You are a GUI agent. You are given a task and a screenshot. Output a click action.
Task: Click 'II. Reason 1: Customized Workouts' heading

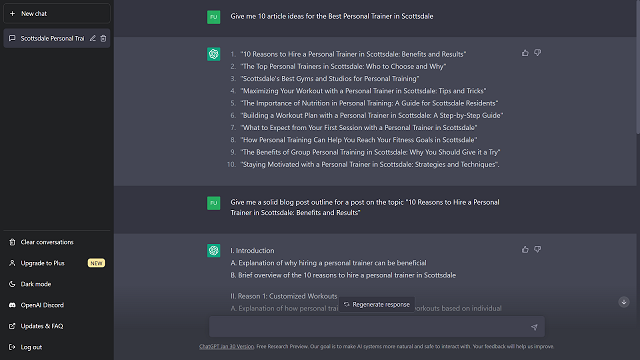[x=284, y=296]
